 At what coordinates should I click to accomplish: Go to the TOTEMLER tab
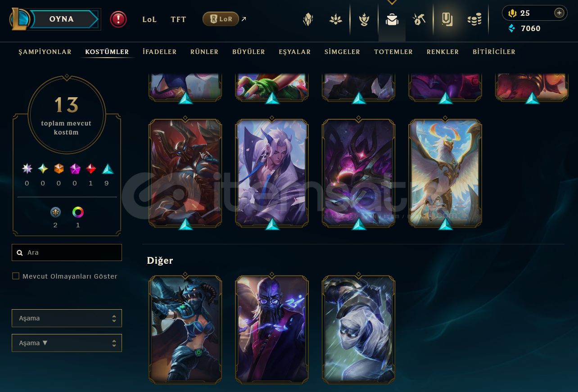tap(393, 52)
